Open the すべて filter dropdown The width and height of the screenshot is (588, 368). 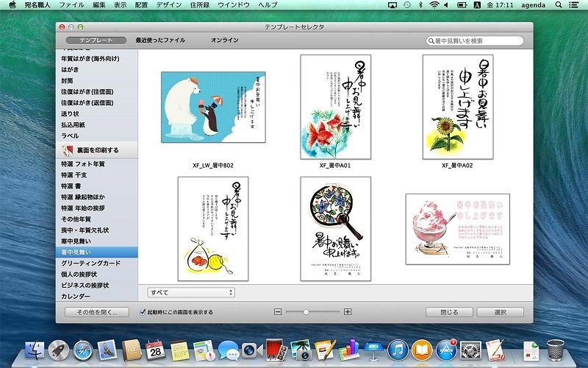(x=191, y=292)
